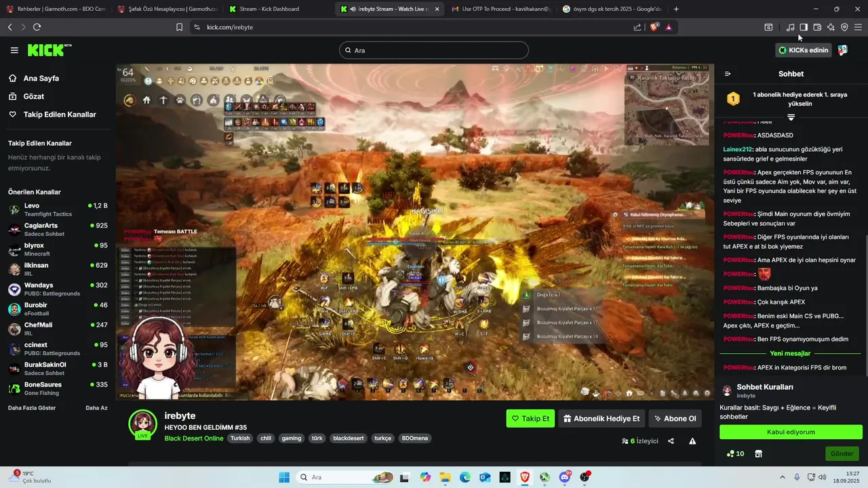Open Discord from taskbar

pyautogui.click(x=565, y=477)
